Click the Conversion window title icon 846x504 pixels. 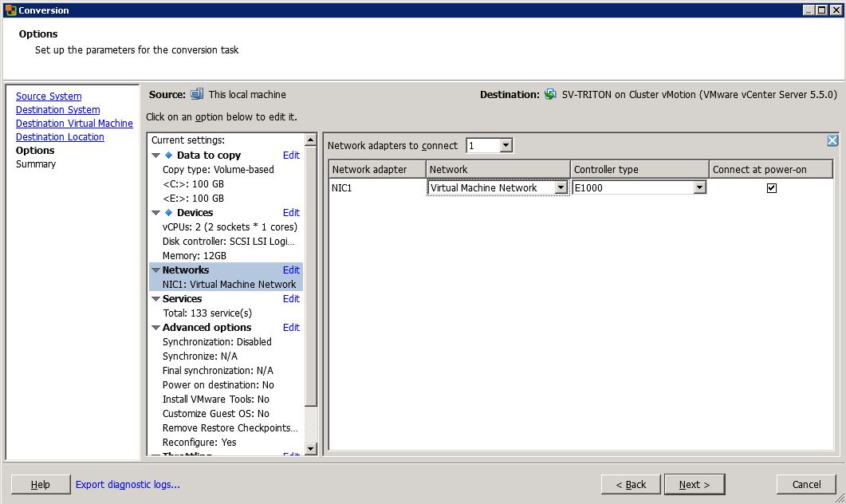[x=10, y=10]
